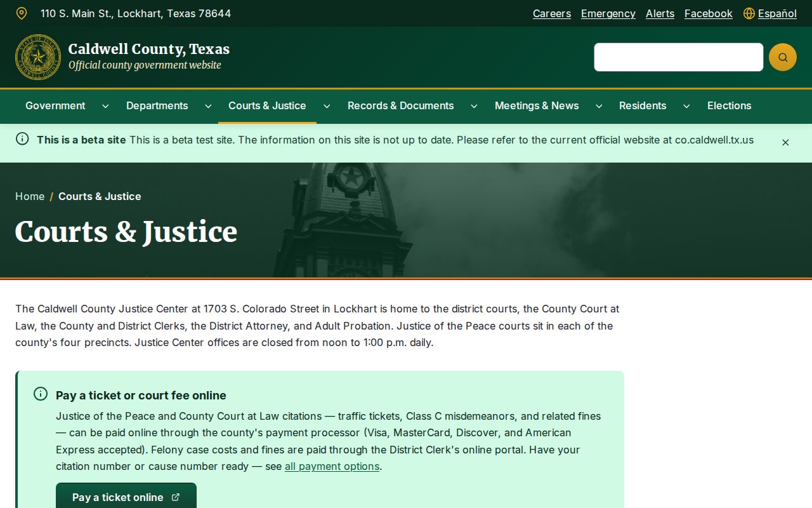Open the Alerts link

click(660, 13)
